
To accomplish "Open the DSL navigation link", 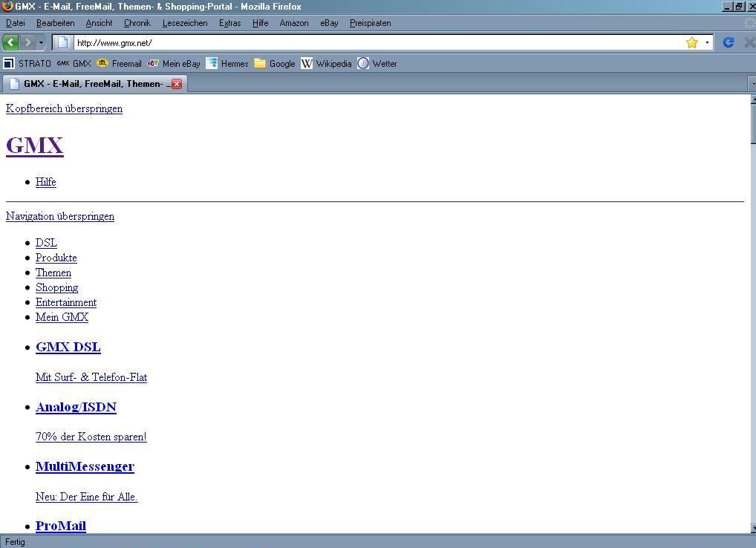I will [x=46, y=242].
